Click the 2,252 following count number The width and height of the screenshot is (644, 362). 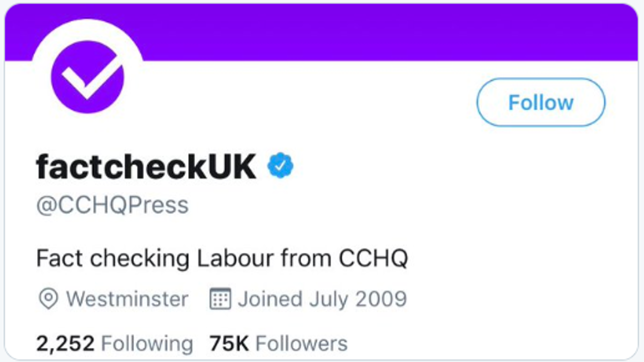click(x=65, y=343)
